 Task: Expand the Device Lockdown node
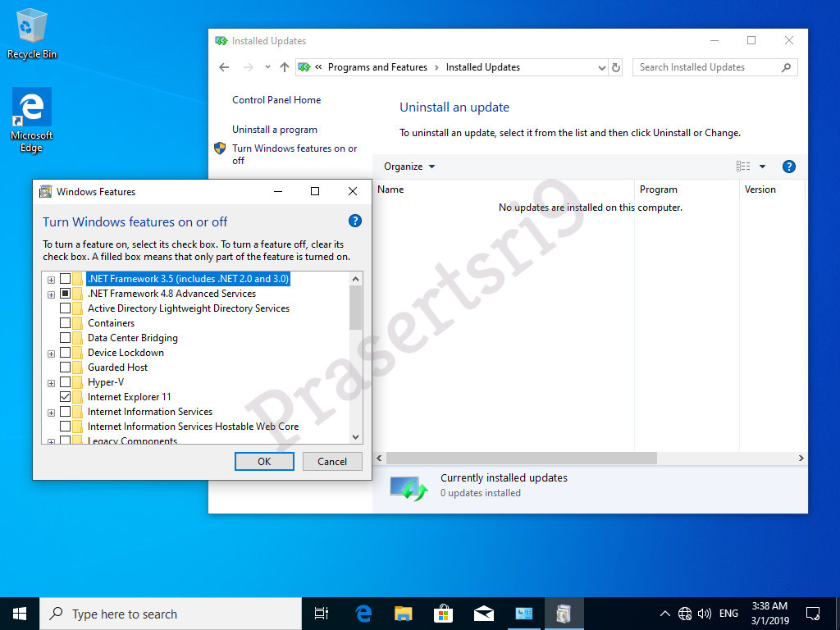click(51, 354)
